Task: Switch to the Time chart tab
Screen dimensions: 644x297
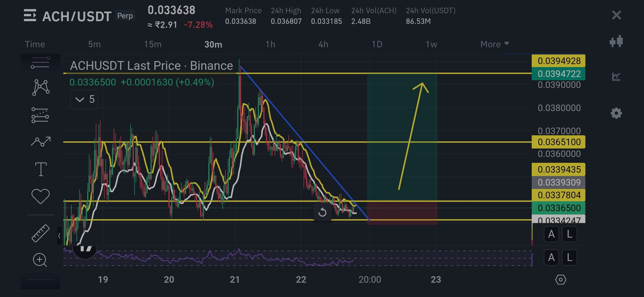Action: 35,44
